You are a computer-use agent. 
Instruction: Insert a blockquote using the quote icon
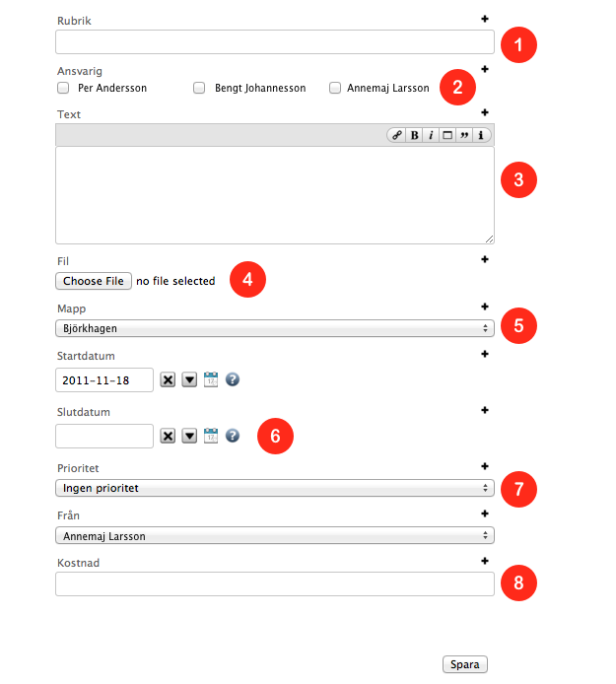(464, 136)
